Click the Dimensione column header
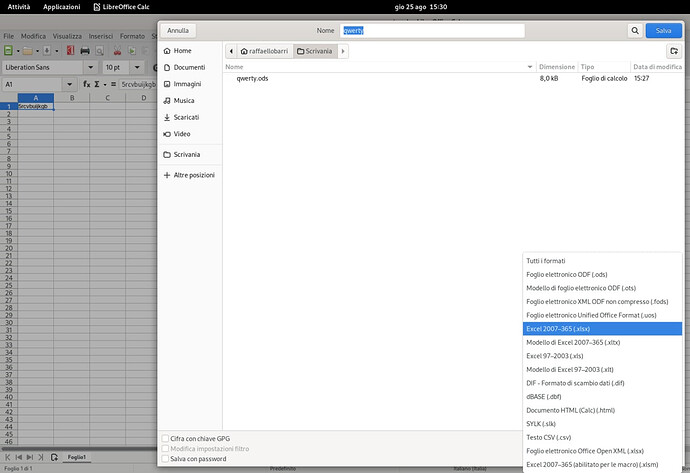Screen dimensions: 690x473 pos(557,67)
